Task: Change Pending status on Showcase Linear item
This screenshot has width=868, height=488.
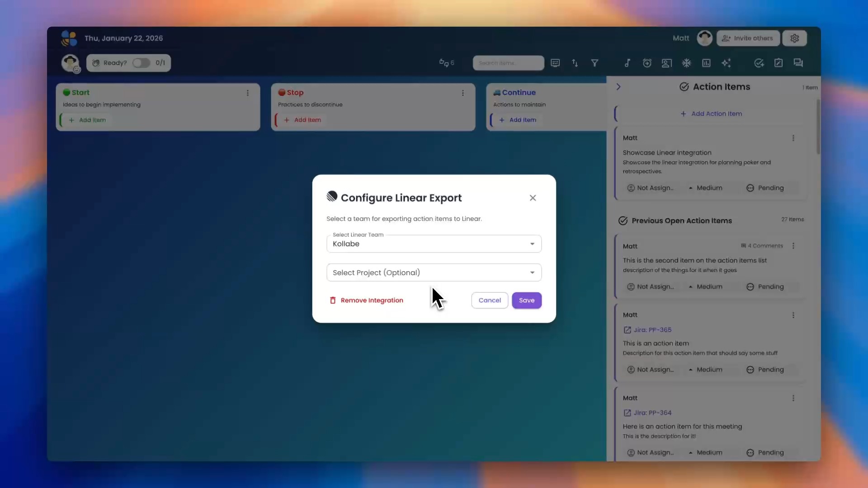Action: tap(765, 188)
